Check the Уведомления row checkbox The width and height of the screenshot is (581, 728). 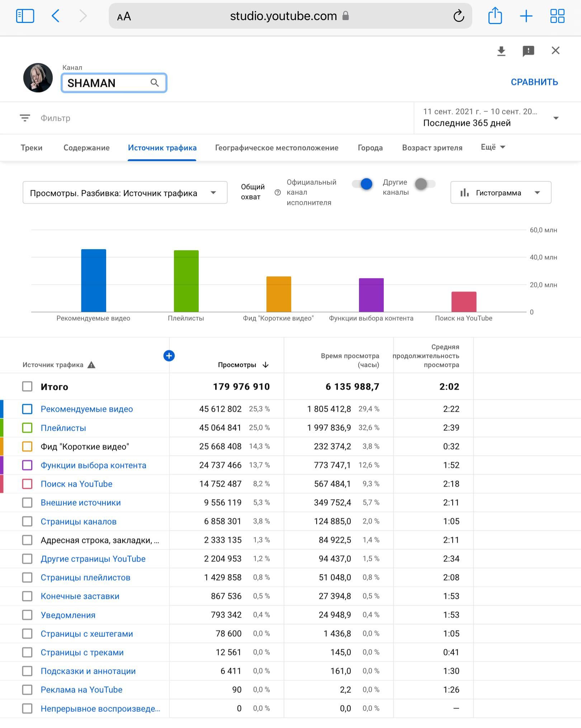[x=27, y=615]
